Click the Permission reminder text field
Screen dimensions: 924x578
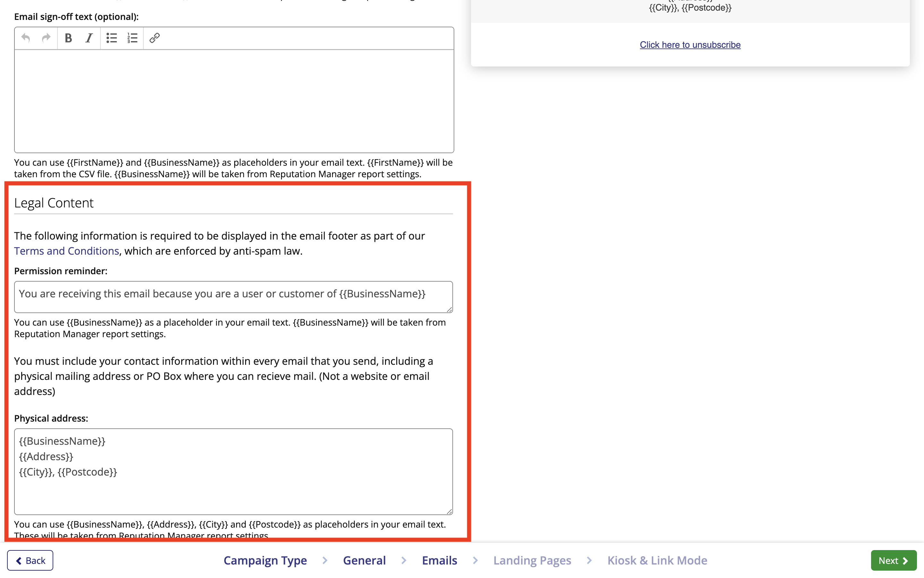[x=233, y=297]
